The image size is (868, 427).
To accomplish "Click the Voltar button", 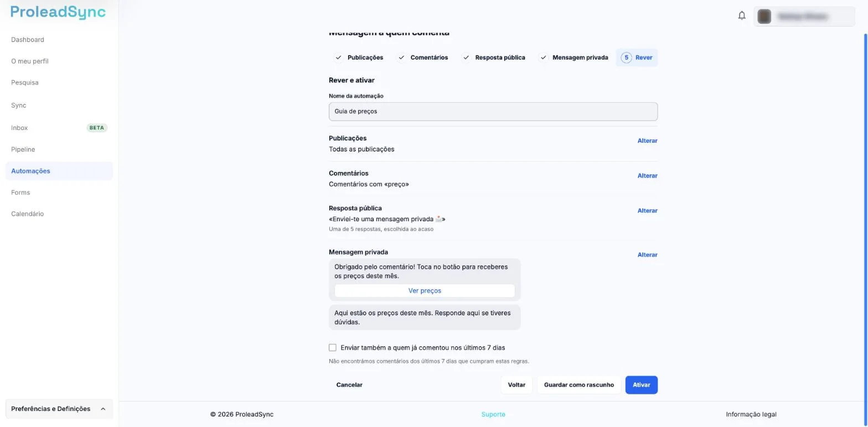I will [x=516, y=385].
